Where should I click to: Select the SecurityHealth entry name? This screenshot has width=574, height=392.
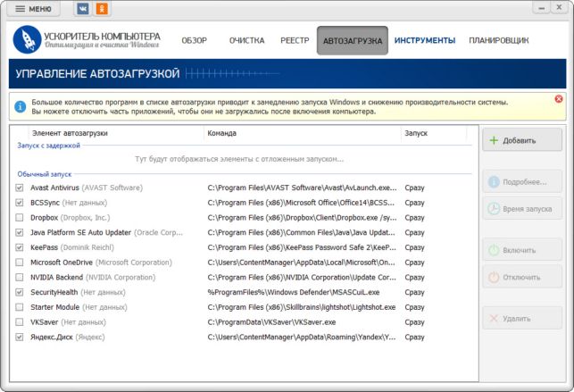(x=54, y=293)
